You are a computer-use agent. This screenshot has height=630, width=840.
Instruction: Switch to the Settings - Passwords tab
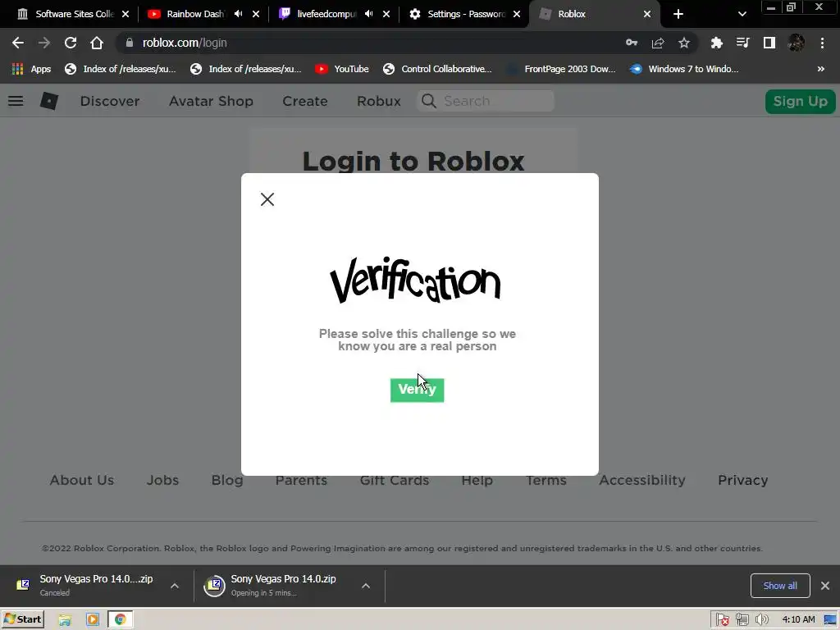coord(466,14)
